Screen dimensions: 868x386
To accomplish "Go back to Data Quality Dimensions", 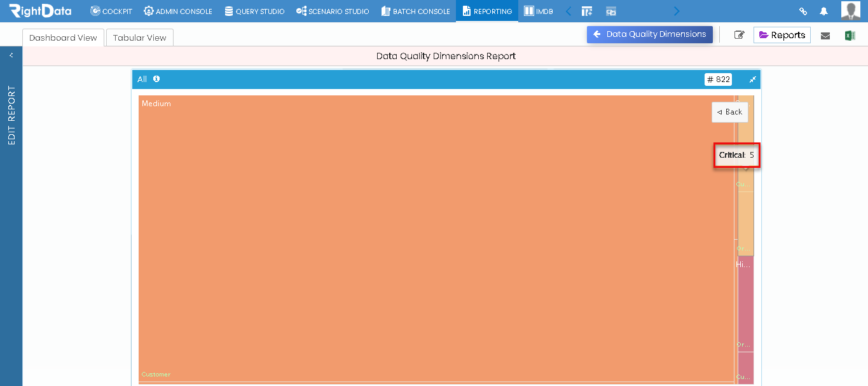I will point(650,34).
